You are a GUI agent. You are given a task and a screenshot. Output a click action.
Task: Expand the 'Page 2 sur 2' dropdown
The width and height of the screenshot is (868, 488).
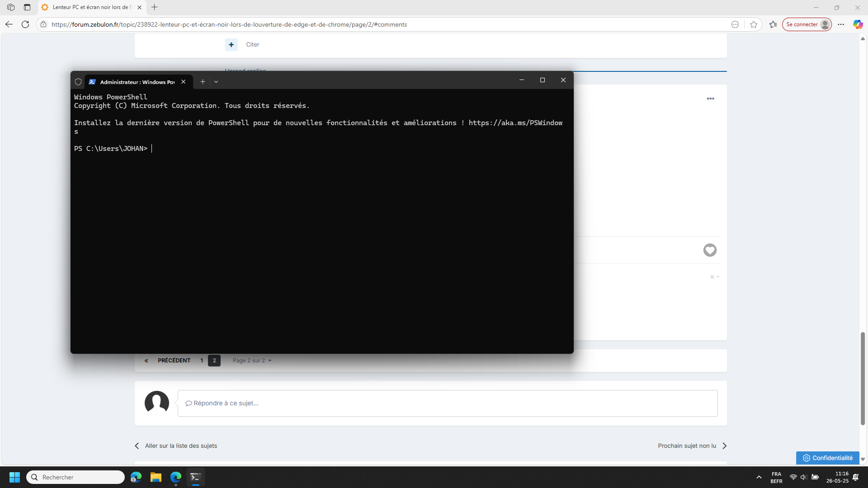(x=252, y=361)
